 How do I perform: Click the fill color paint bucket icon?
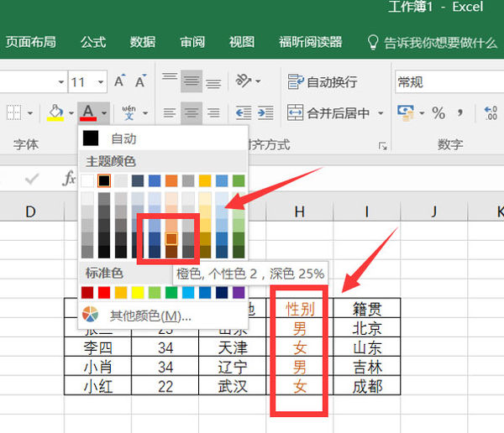tap(55, 112)
